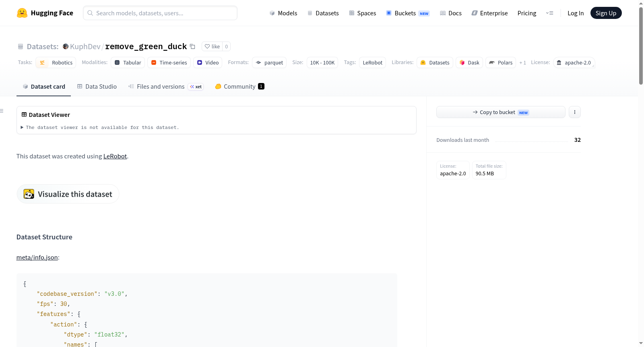Switch to the Community tab

pyautogui.click(x=239, y=87)
